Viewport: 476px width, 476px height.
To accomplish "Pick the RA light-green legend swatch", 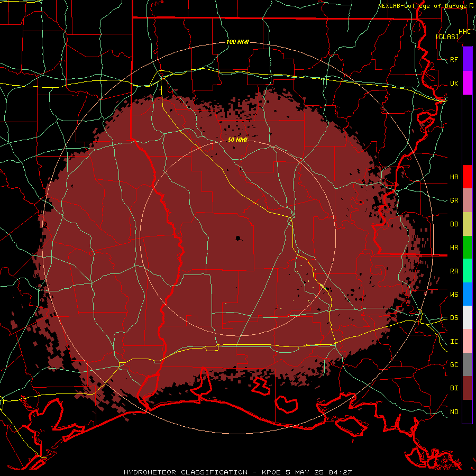I will click(x=467, y=271).
